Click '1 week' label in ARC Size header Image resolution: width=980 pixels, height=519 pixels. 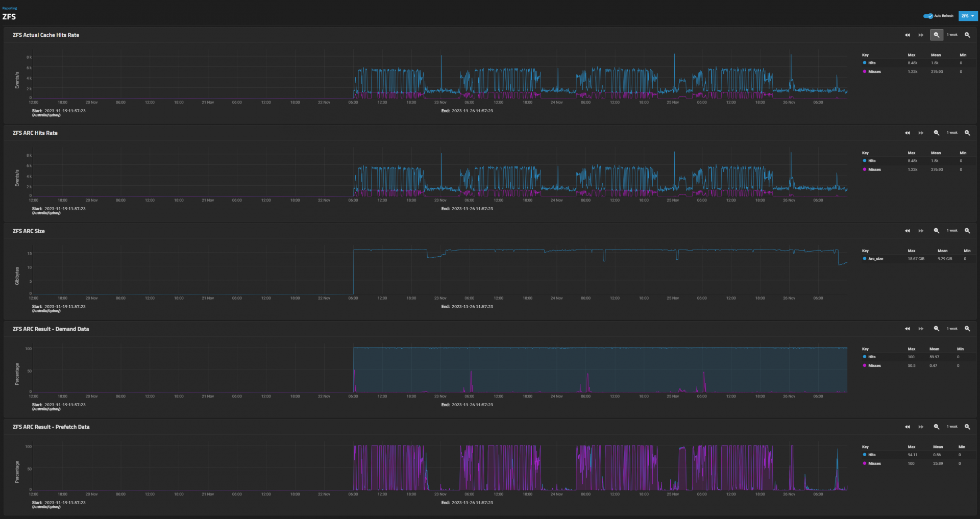(952, 231)
